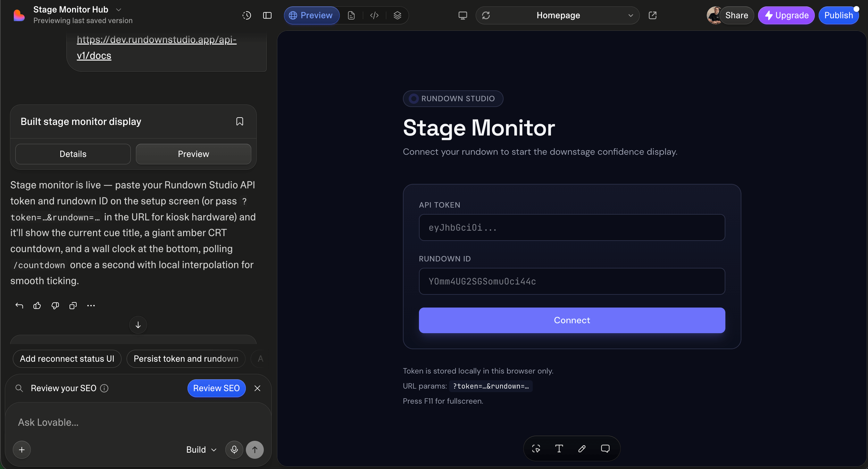The height and width of the screenshot is (469, 868).
Task: Open more options ellipsis under message
Action: 91,305
